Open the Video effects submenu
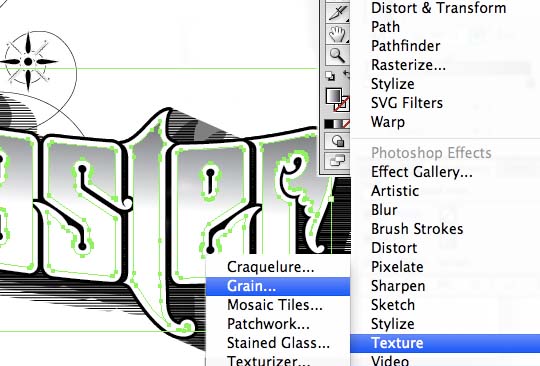This screenshot has width=540, height=366. click(390, 360)
